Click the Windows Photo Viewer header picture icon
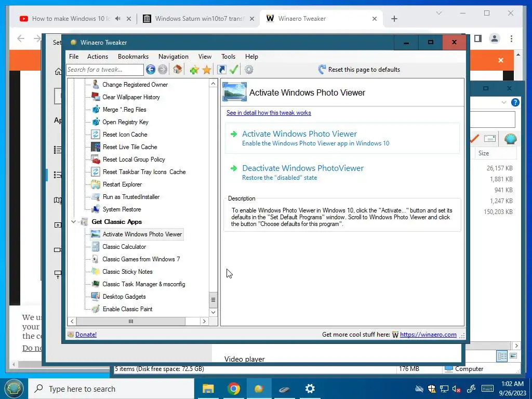Image resolution: width=532 pixels, height=399 pixels. (x=234, y=92)
